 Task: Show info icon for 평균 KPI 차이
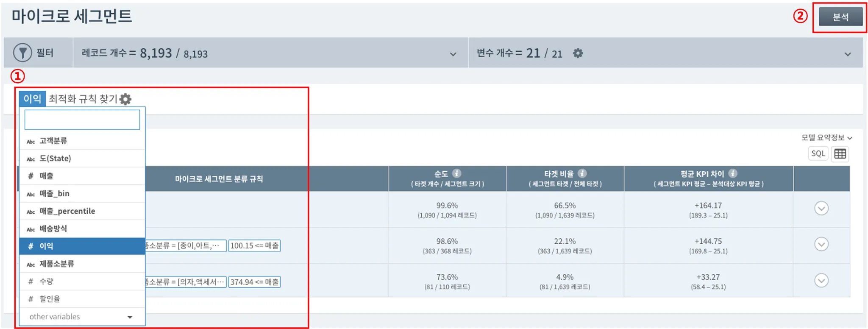tap(733, 173)
